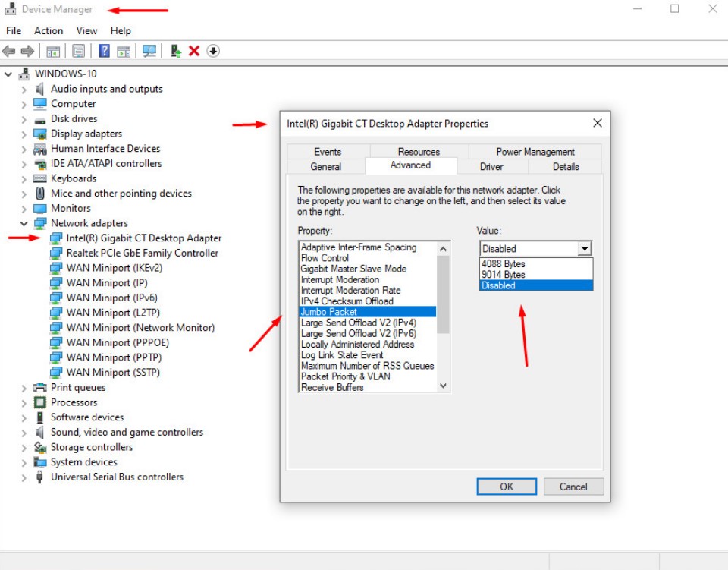Click property list scrollbar down arrow
728x570 pixels.
444,386
